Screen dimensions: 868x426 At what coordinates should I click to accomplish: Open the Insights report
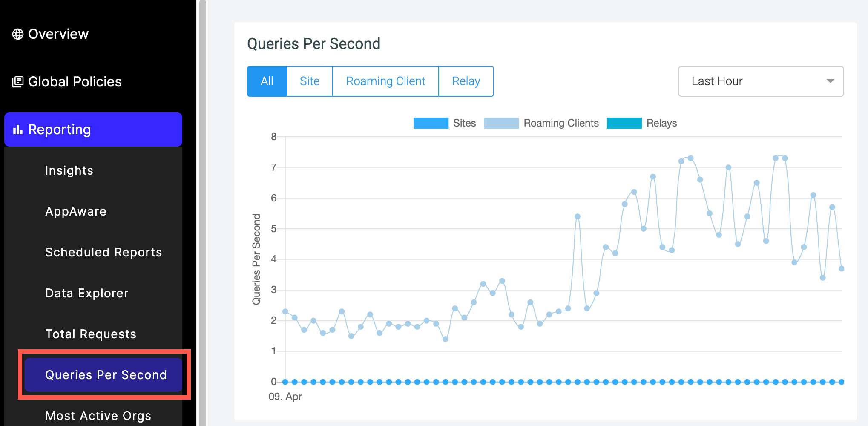coord(69,170)
